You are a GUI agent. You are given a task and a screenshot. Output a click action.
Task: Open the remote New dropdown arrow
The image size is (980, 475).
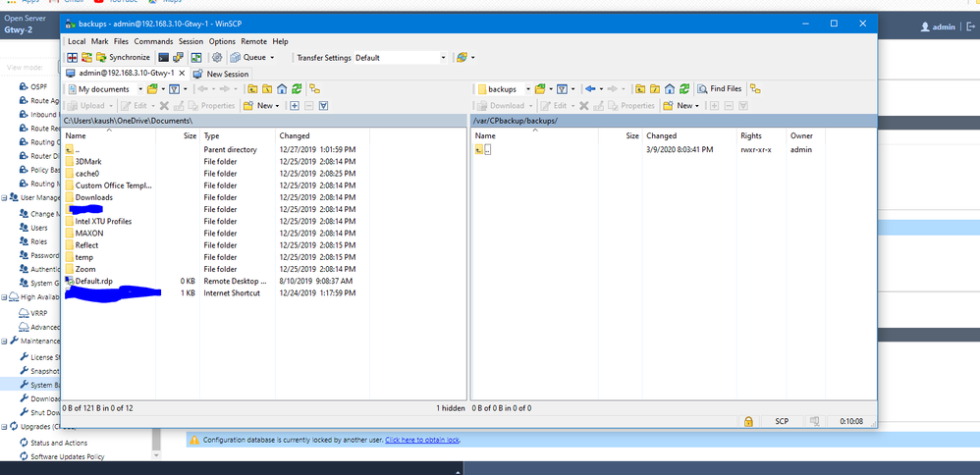pos(697,106)
